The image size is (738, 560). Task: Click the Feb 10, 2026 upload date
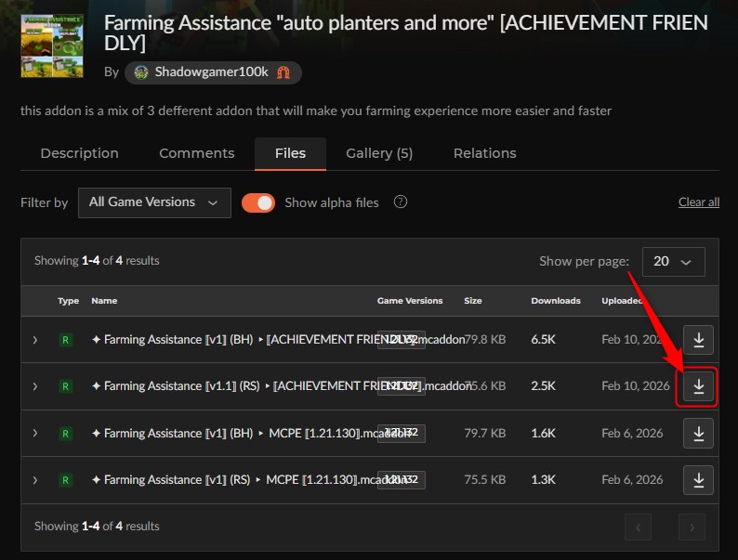click(636, 386)
